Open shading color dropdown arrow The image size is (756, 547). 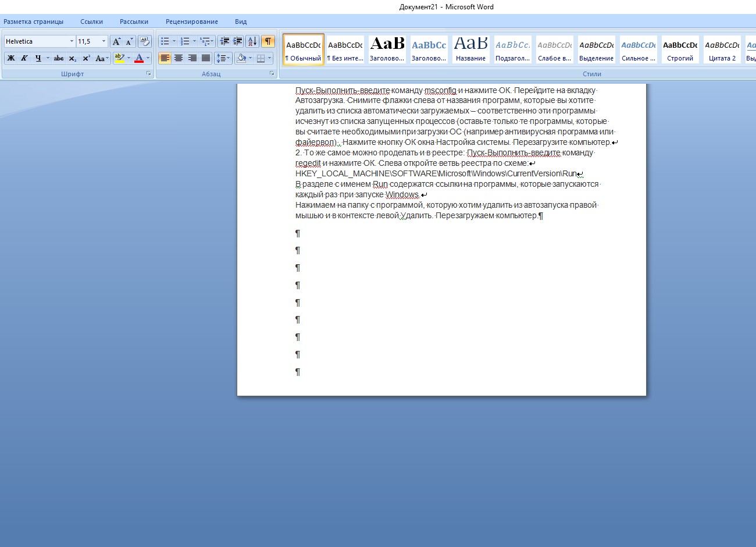[x=251, y=58]
